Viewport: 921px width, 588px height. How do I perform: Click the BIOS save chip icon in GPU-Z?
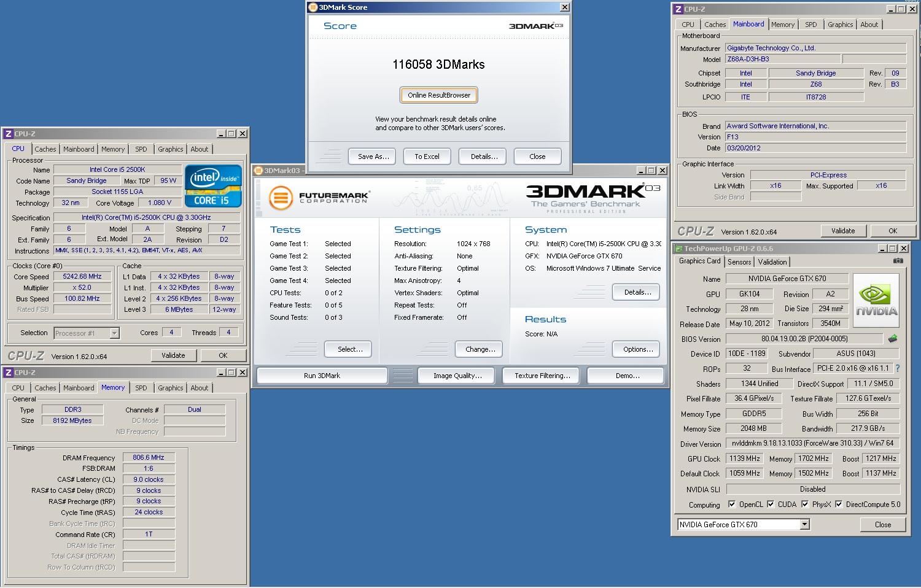coord(893,338)
